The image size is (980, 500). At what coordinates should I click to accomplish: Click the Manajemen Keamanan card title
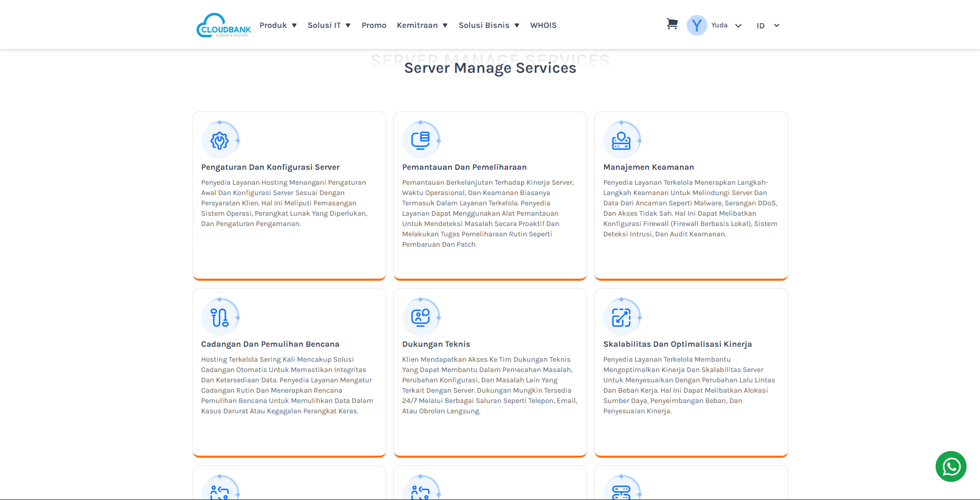coord(649,167)
